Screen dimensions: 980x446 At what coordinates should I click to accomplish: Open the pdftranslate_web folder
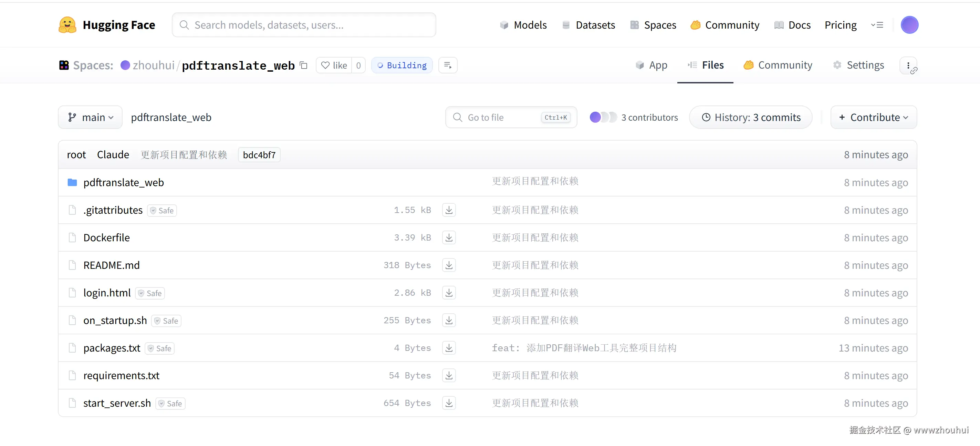click(x=124, y=182)
